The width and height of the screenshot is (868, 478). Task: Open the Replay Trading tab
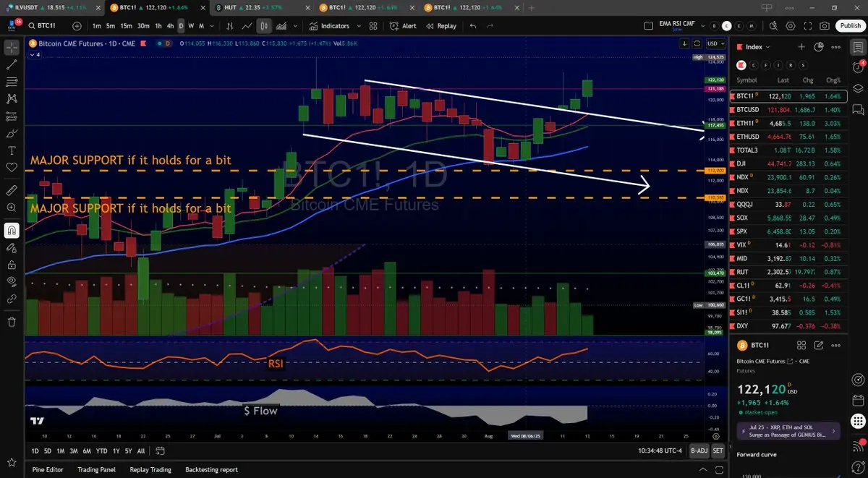point(150,469)
